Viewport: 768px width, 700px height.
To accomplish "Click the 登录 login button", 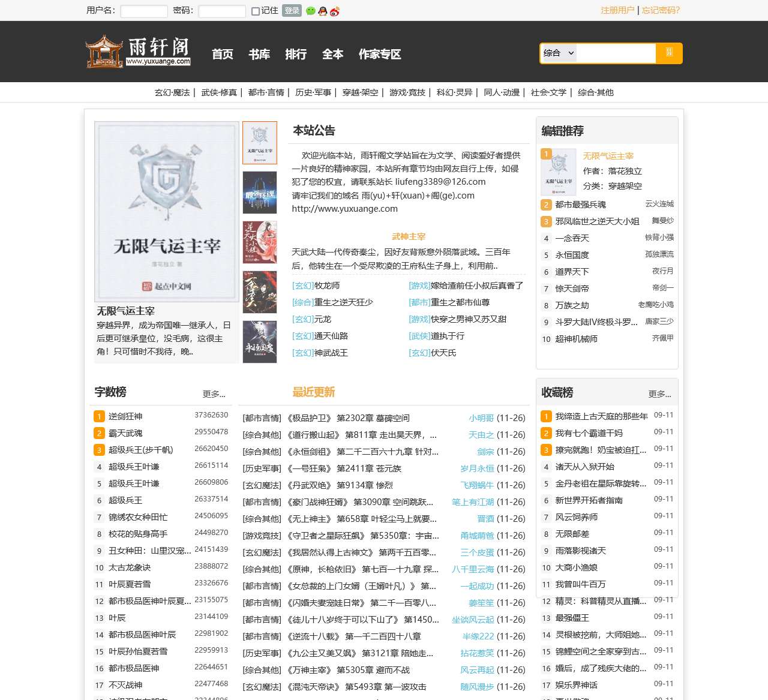I will [x=292, y=10].
